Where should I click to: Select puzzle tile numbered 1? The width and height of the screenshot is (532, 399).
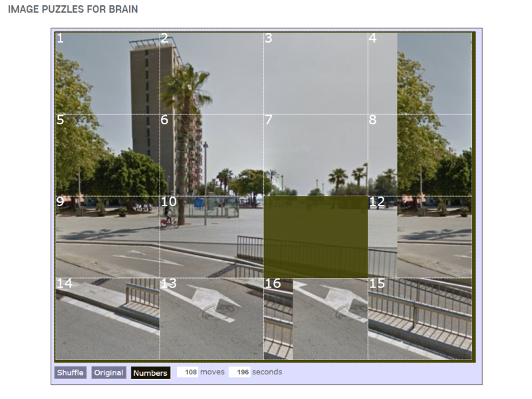pyautogui.click(x=107, y=72)
